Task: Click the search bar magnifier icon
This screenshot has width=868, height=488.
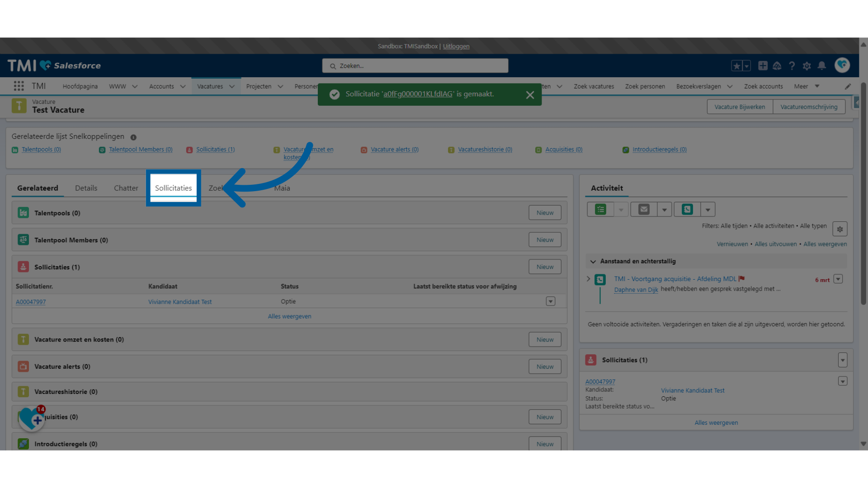Action: click(333, 66)
